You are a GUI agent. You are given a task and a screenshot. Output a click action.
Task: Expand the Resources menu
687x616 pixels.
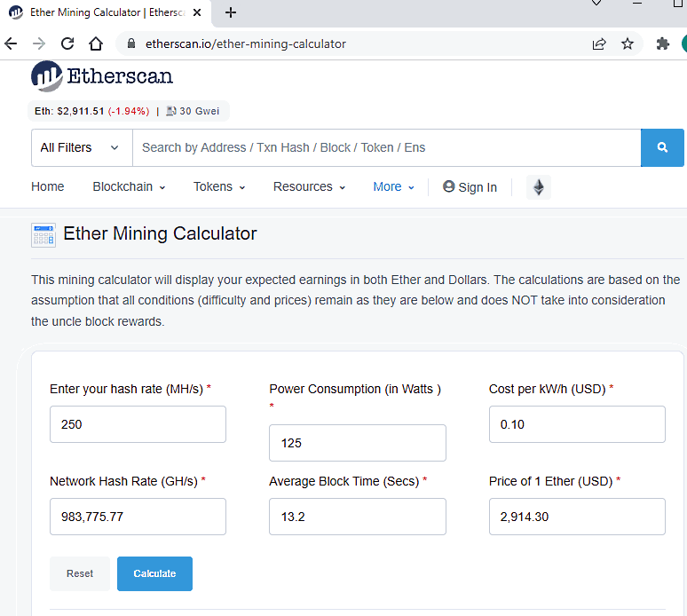309,186
